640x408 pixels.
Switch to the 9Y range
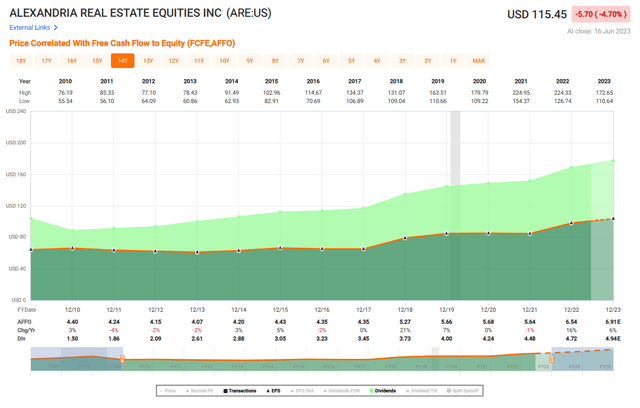(250, 61)
